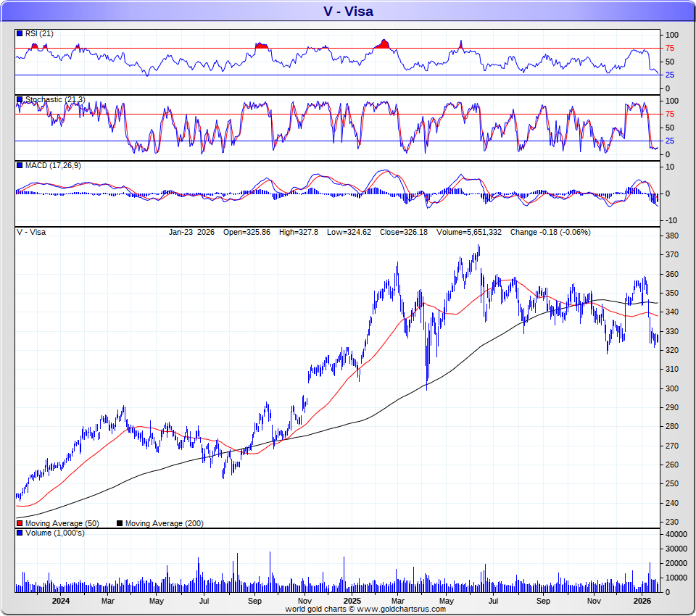Screen dimensions: 696x616
Task: Click the 'V - Visa' chart title
Action: 348,11
